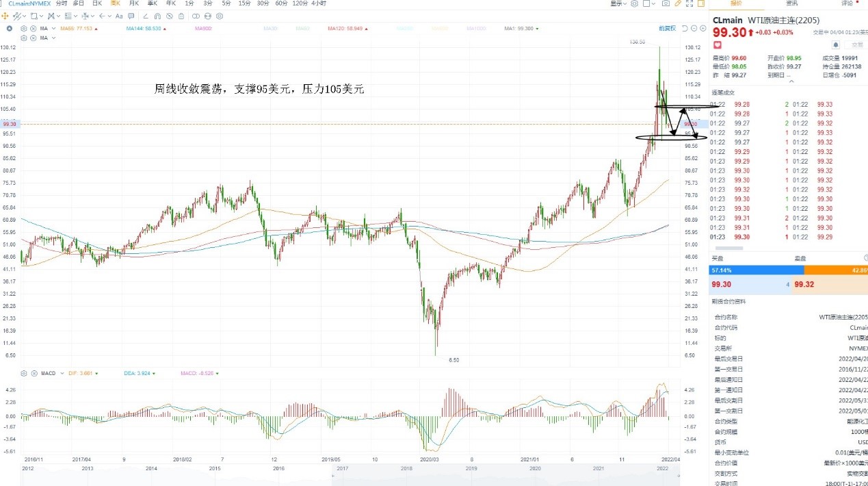Screen dimensions: 868x486
Task: Switch to 日K daily candlestick
Action: pyautogui.click(x=97, y=3)
